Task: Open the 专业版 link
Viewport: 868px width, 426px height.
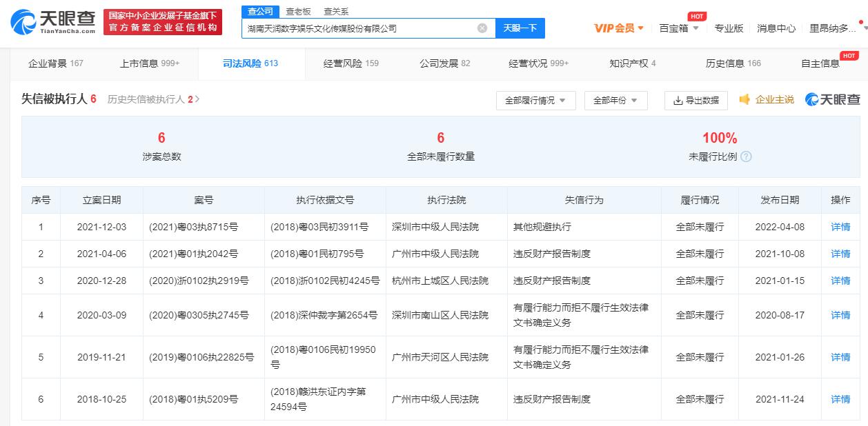Action: coord(729,28)
